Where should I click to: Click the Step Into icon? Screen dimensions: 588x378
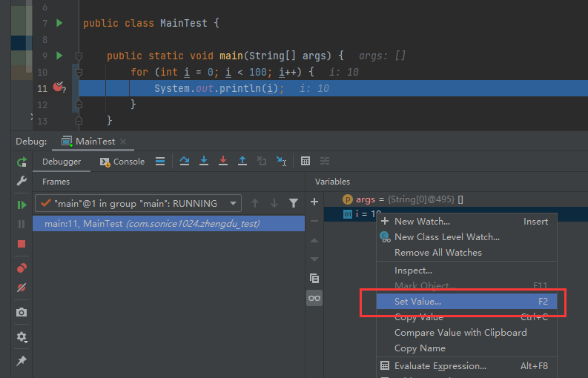(204, 161)
